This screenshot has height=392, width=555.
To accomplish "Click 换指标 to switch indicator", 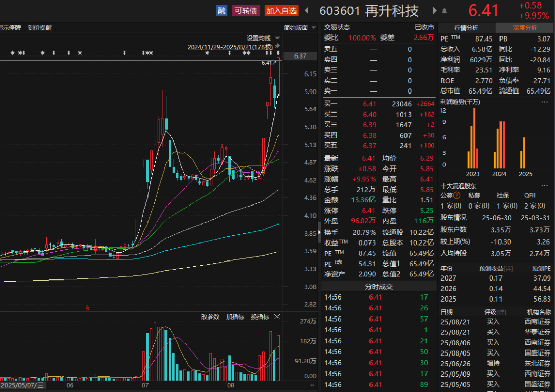I will pos(260,316).
